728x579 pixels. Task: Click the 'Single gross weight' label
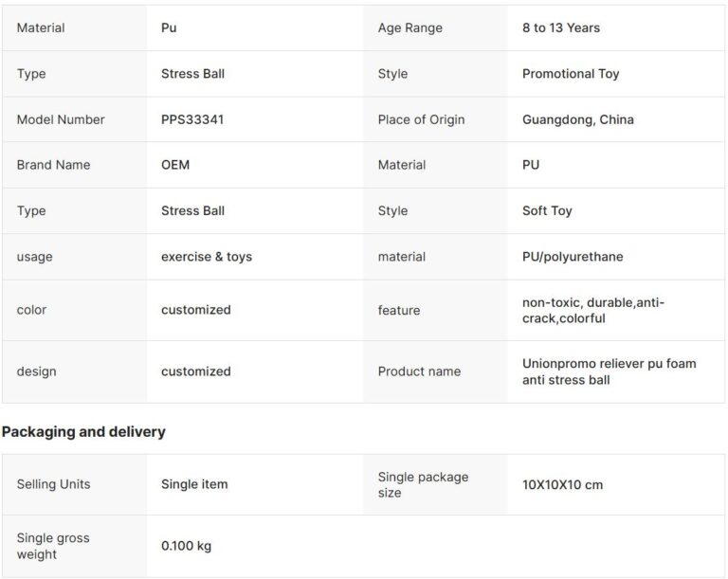point(53,546)
